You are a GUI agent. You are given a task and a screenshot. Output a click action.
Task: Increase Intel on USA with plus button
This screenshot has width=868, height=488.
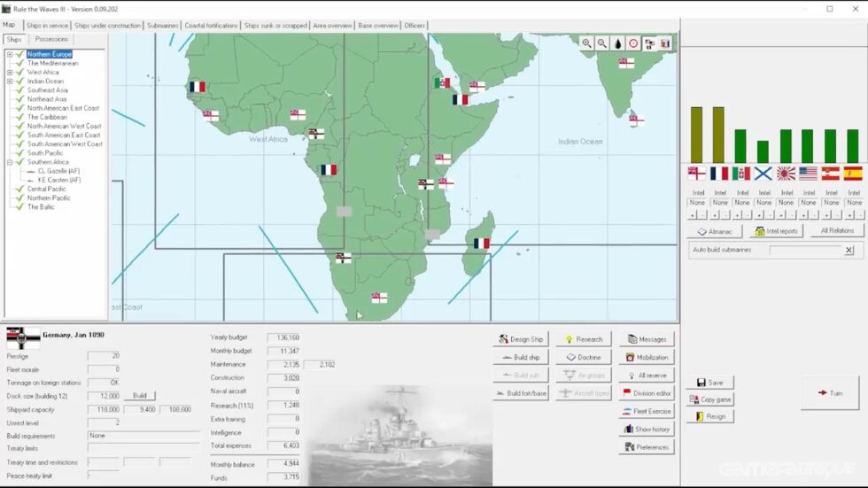click(x=804, y=214)
